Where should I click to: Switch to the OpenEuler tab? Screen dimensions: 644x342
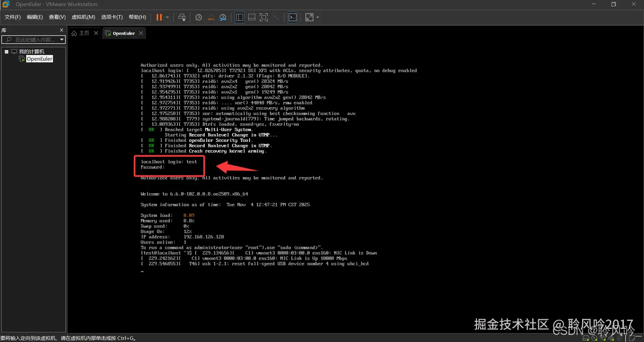[x=124, y=33]
